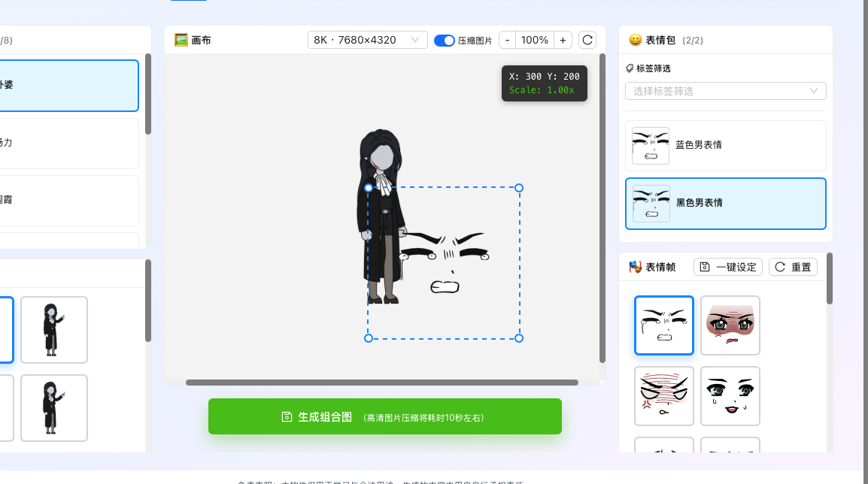Pick the glasses angry expression frame
This screenshot has height=484, width=868.
664,395
